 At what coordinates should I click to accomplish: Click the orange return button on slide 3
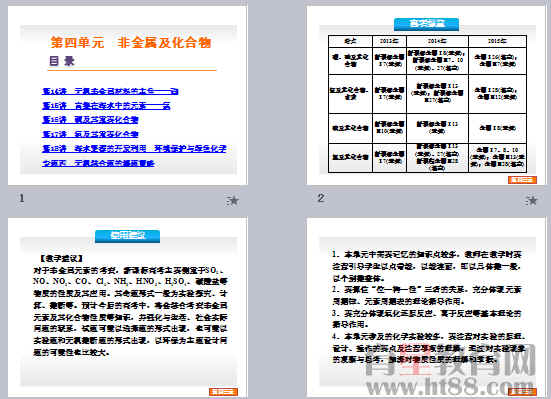click(x=223, y=392)
